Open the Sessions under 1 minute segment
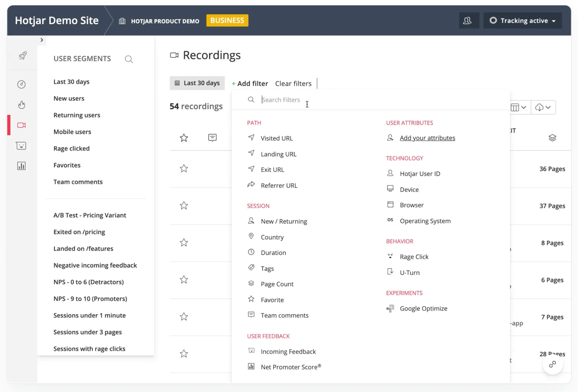578x392 pixels. click(90, 315)
